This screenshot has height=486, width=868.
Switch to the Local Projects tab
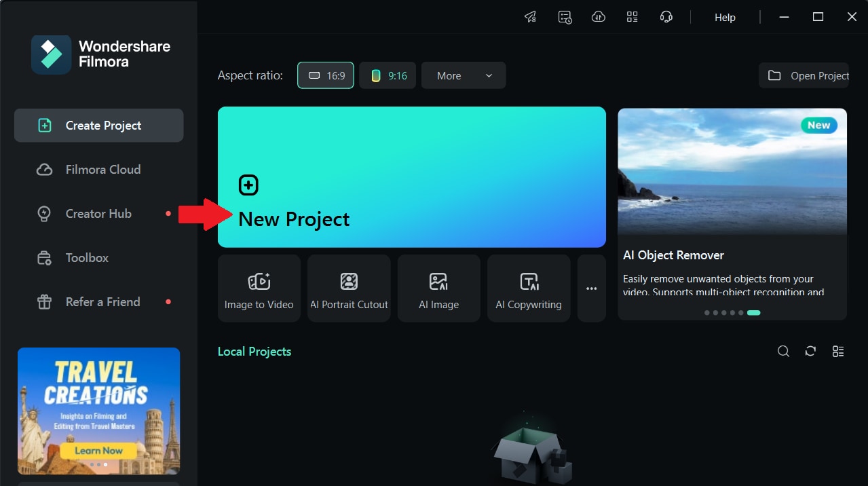(x=254, y=352)
